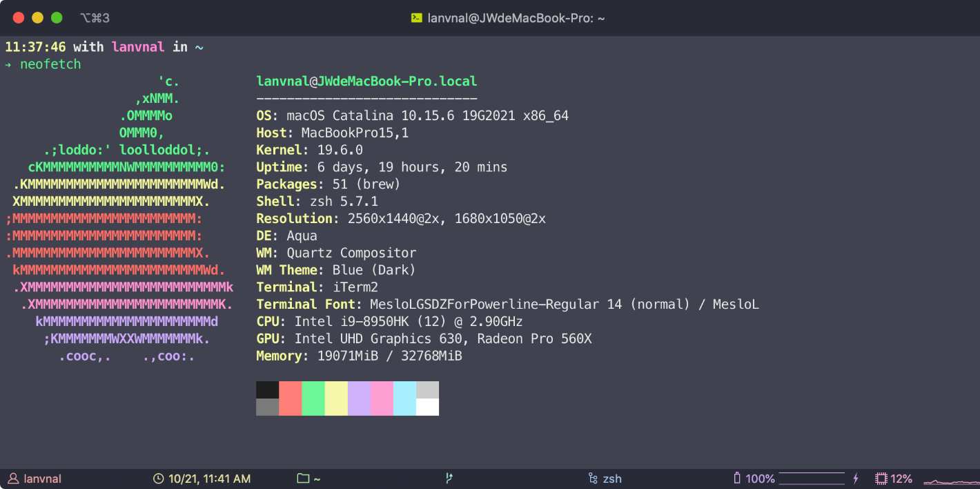
Task: Click the OS line macOS Catalina 10.15.6
Action: tap(412, 116)
